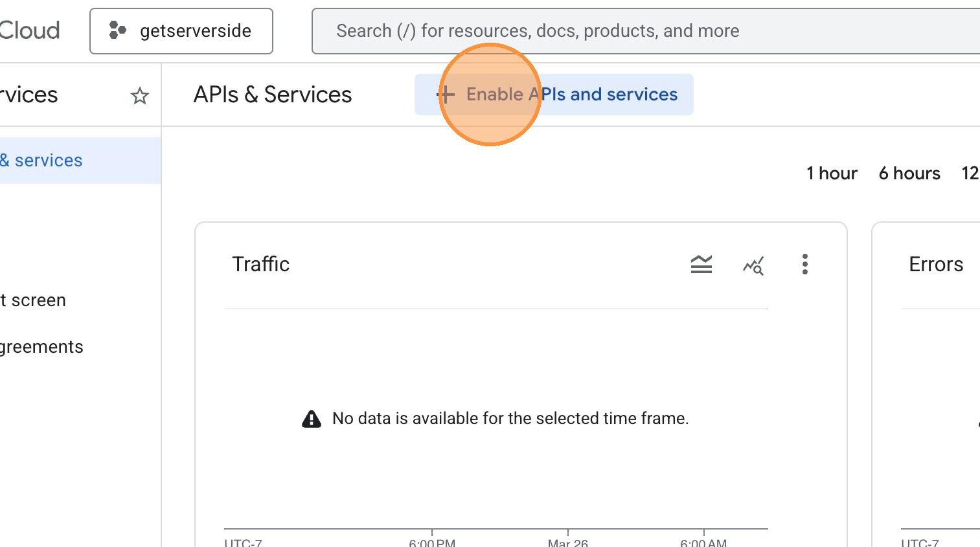Click the warning icon in the no-data message
980x547 pixels.
(311, 418)
